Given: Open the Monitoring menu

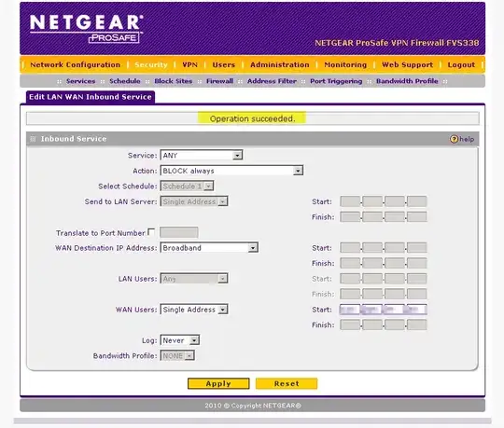Looking at the screenshot, I should [x=345, y=65].
